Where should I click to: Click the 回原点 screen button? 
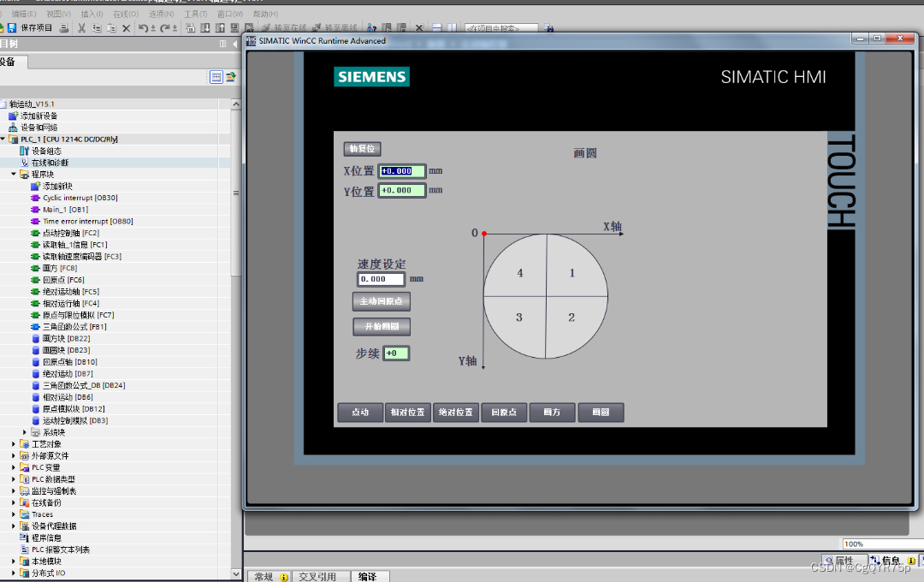[504, 413]
